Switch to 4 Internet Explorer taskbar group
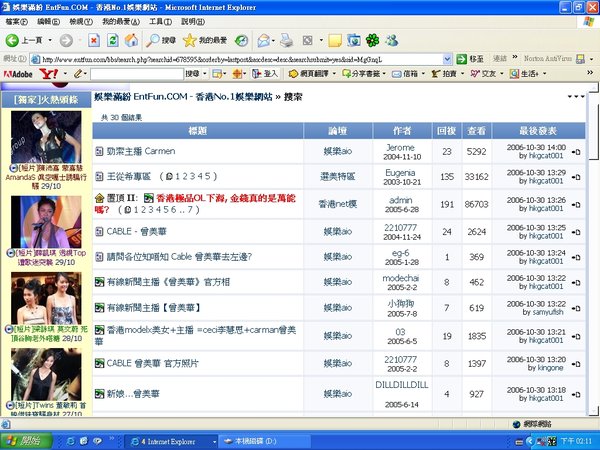The width and height of the screenshot is (600, 450). click(x=171, y=441)
